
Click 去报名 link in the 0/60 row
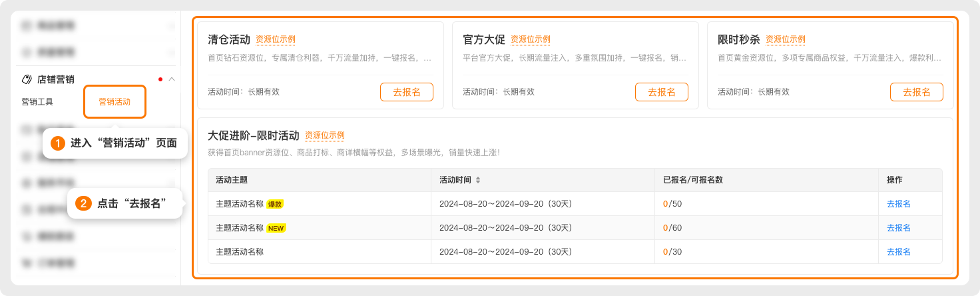(899, 228)
